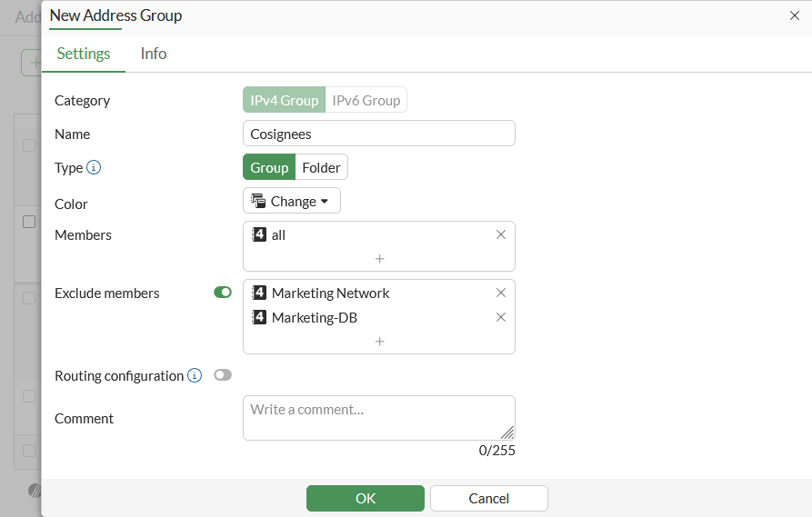The image size is (812, 517).
Task: Enable the Routing configuration toggle
Action: (223, 375)
